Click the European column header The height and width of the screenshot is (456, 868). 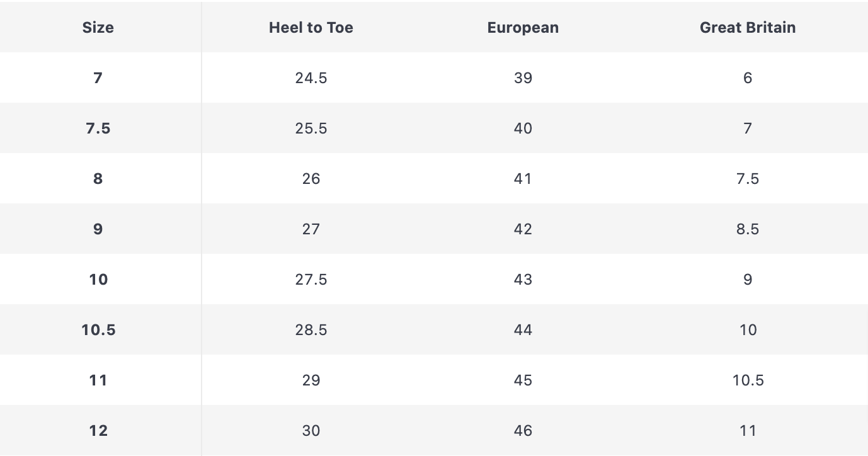pyautogui.click(x=523, y=28)
